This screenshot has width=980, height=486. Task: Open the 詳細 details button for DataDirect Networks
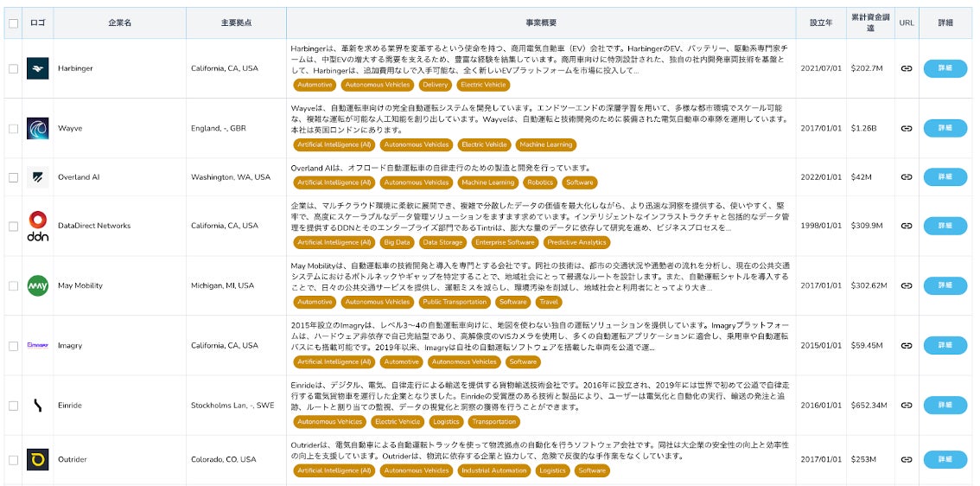pos(945,226)
